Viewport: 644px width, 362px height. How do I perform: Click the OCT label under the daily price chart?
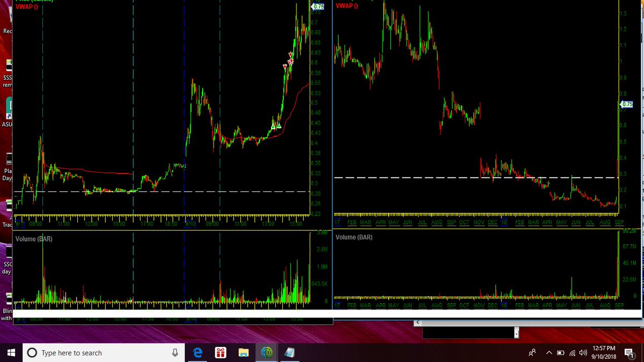point(464,222)
